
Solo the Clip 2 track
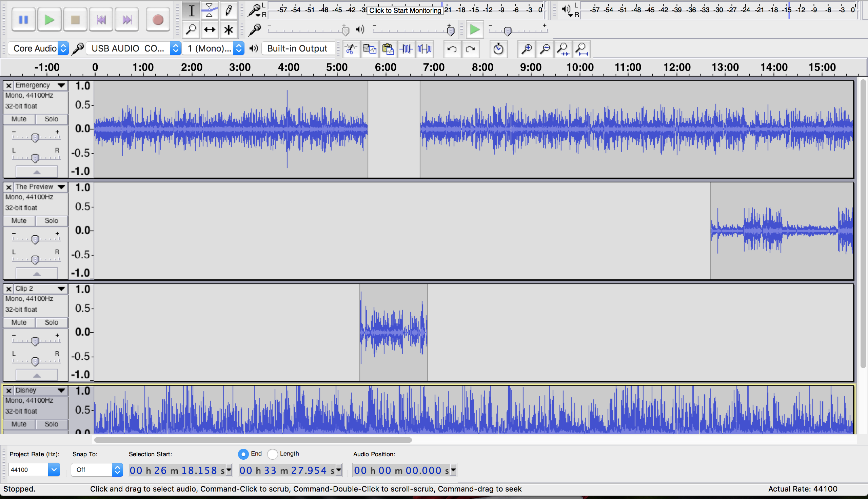(x=52, y=322)
